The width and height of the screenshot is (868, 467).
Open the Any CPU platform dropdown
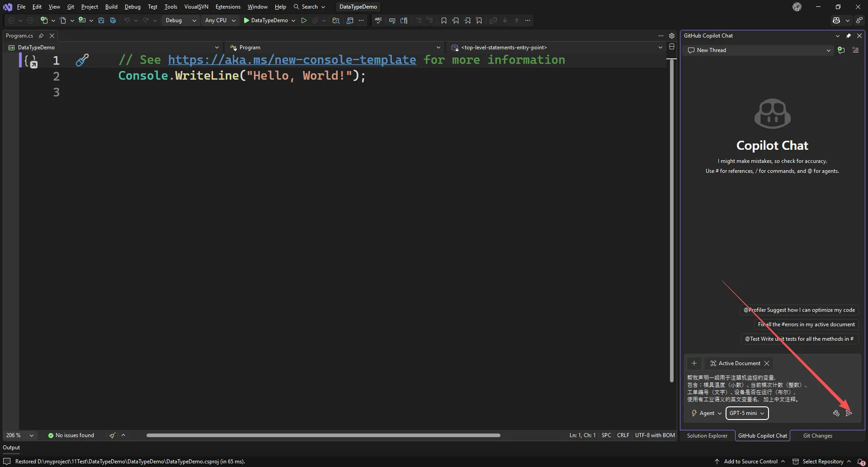coord(220,20)
